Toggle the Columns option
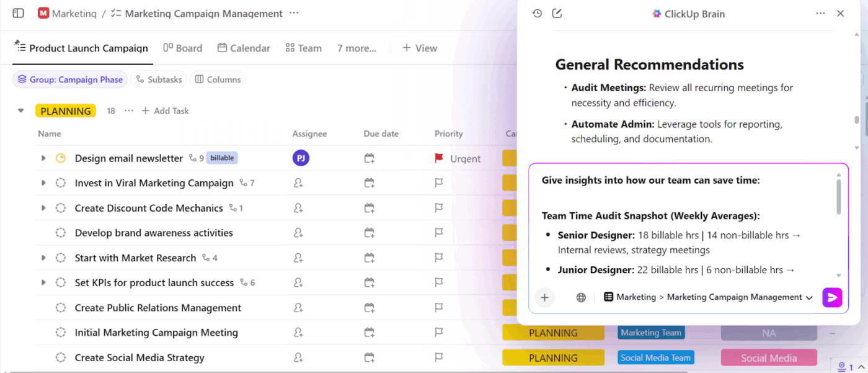Viewport: 868px width, 373px height. pyautogui.click(x=218, y=79)
